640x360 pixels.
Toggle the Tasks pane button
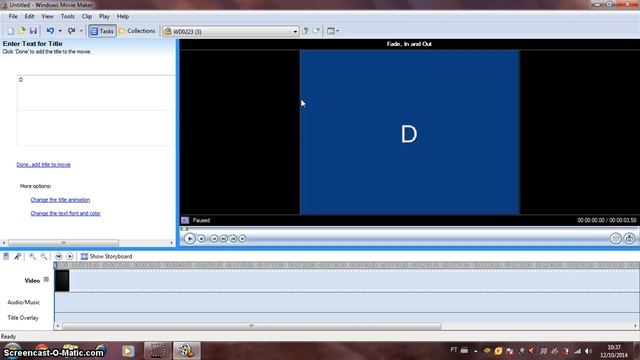(x=102, y=31)
